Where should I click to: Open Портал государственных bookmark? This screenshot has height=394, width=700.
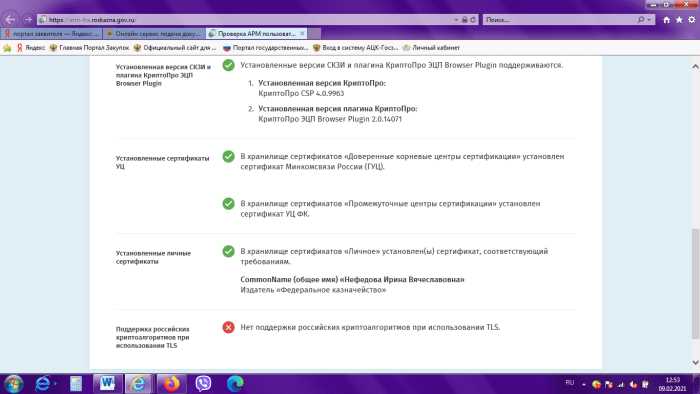coord(266,48)
